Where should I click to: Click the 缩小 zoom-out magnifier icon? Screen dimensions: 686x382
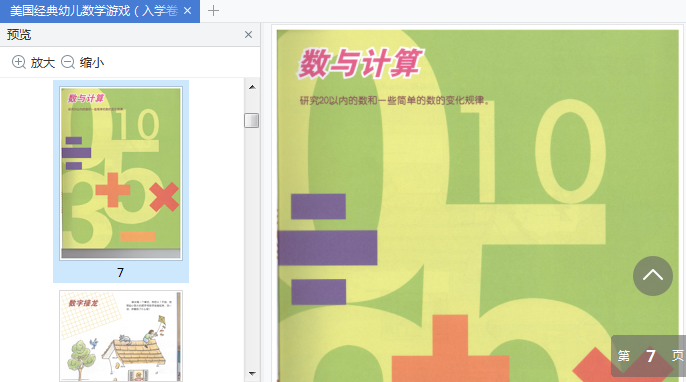point(68,62)
